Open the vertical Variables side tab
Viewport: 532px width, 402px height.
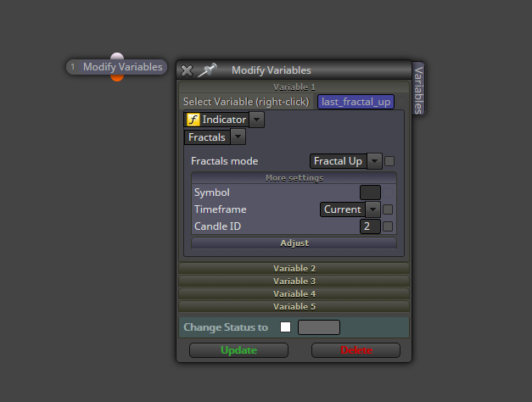click(x=418, y=89)
